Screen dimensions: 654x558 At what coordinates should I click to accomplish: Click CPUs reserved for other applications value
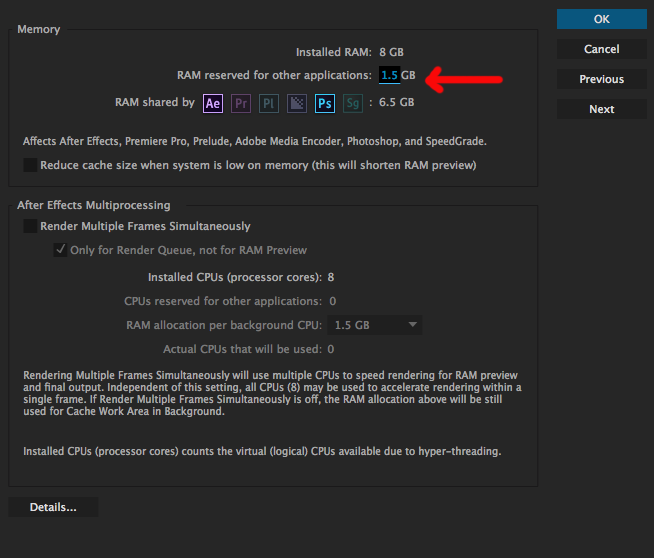332,301
